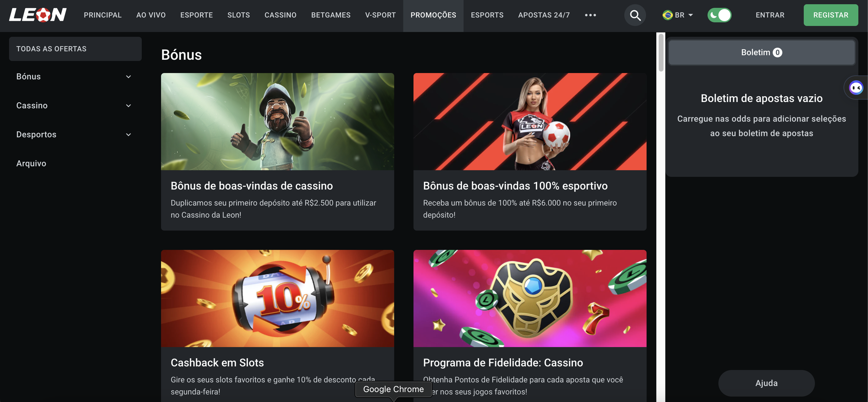Expand the Bónus sidebar section
Viewport: 868px width, 402px height.
point(74,77)
